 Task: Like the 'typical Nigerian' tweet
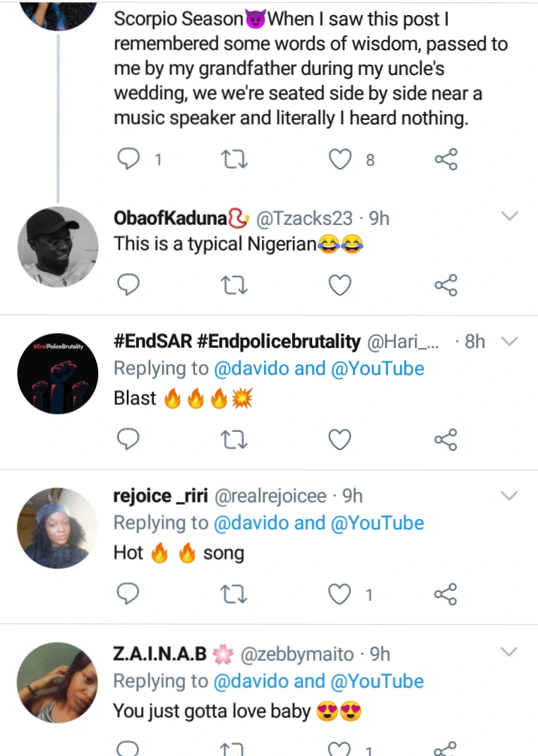click(341, 285)
